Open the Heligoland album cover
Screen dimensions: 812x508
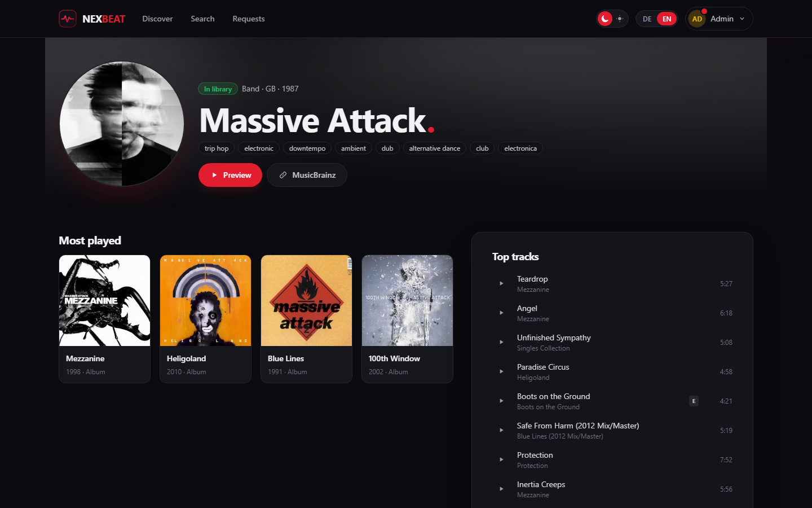click(x=206, y=300)
